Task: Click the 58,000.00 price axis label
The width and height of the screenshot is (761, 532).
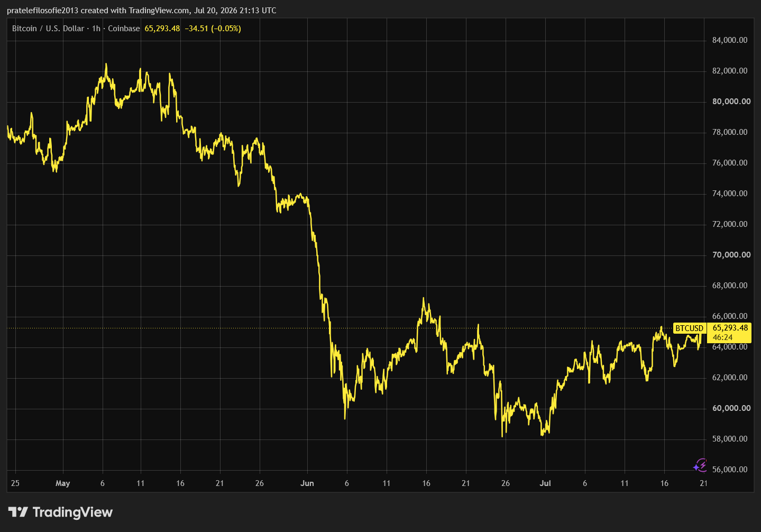Action: (730, 439)
